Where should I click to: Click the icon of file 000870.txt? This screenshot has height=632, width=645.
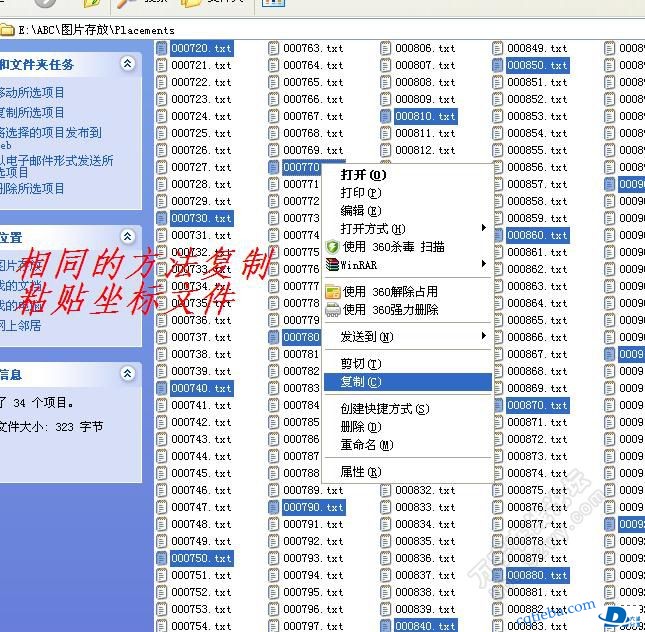pos(498,405)
